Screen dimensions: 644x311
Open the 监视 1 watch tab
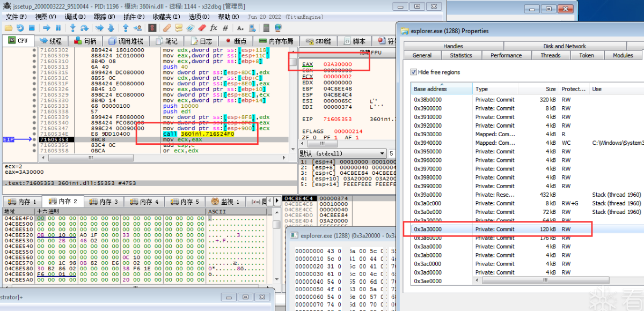(225, 202)
